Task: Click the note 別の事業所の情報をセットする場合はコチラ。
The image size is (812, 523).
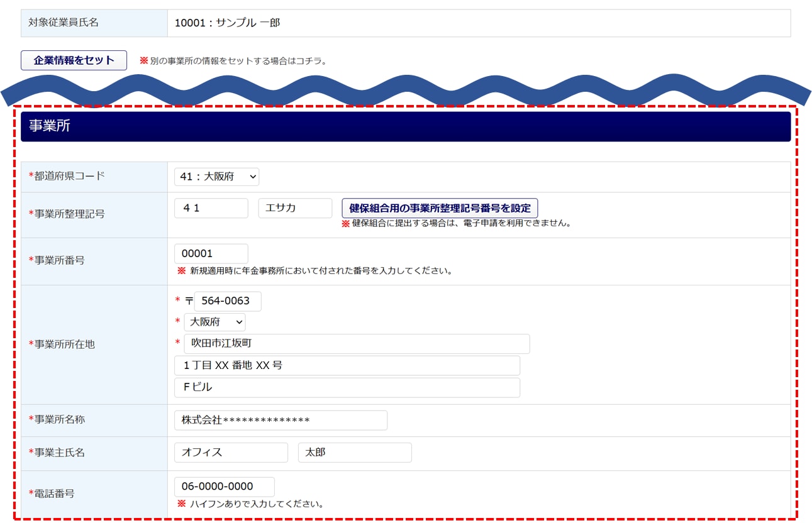Action: [x=238, y=62]
